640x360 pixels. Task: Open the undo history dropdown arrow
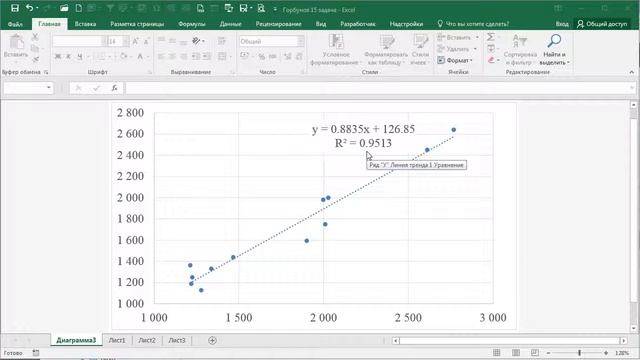[37, 9]
